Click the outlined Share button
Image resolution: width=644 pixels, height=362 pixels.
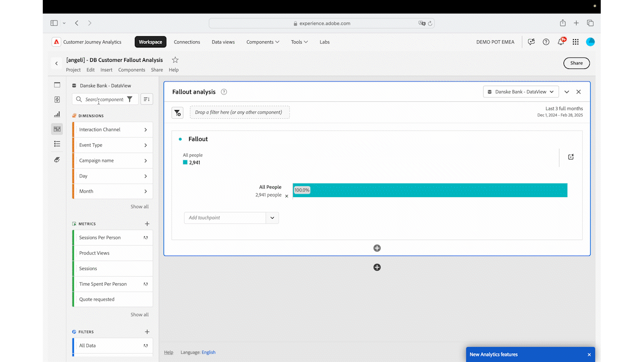(x=577, y=63)
